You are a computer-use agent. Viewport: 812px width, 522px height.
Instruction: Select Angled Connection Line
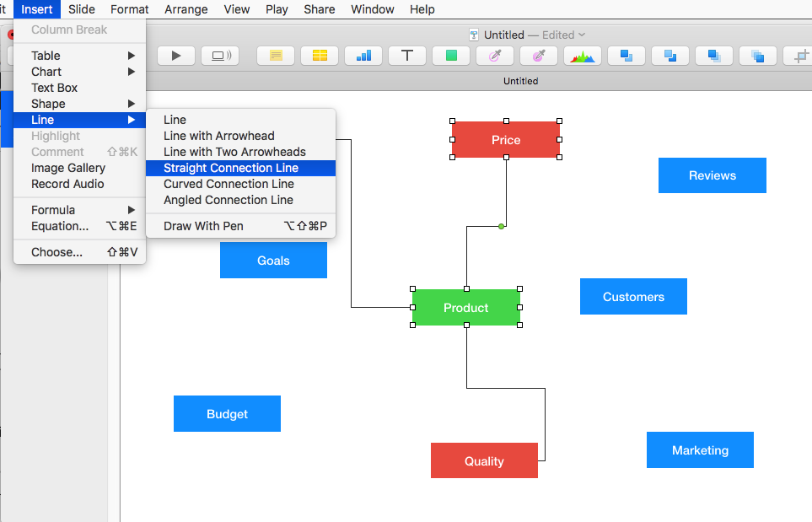point(241,200)
